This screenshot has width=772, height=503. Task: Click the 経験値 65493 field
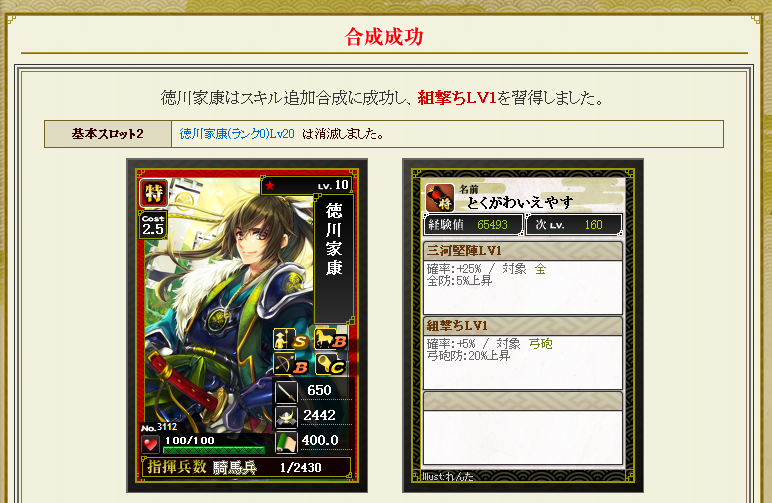(x=473, y=225)
